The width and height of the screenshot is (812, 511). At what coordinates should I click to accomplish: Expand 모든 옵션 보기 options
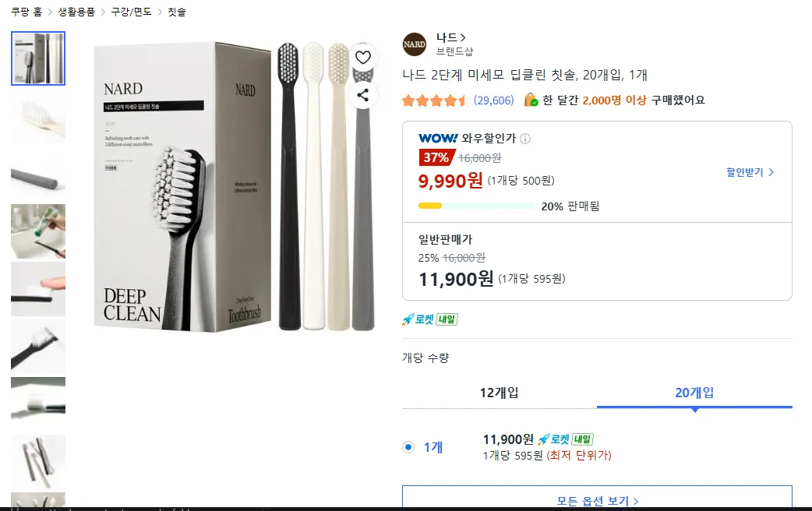point(597,498)
